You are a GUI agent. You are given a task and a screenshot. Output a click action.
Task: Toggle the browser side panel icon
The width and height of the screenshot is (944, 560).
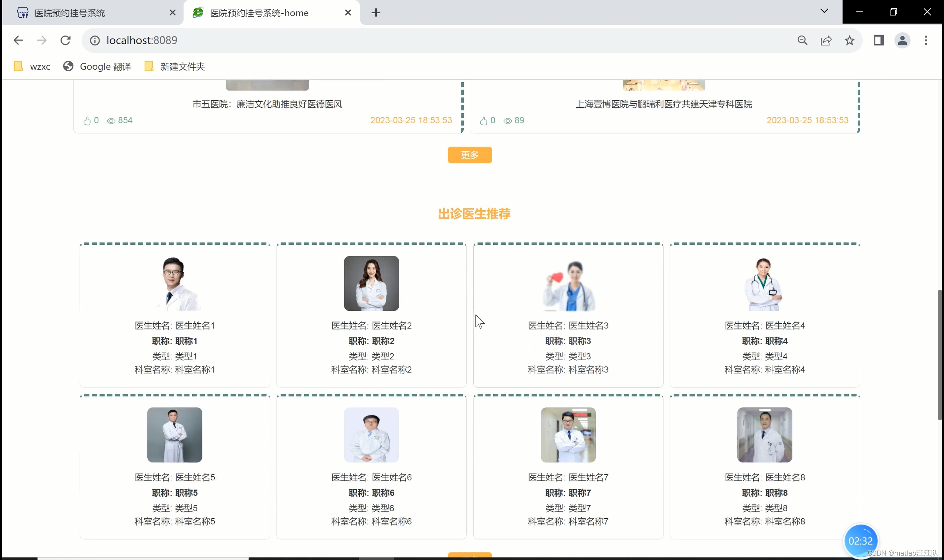click(x=879, y=41)
